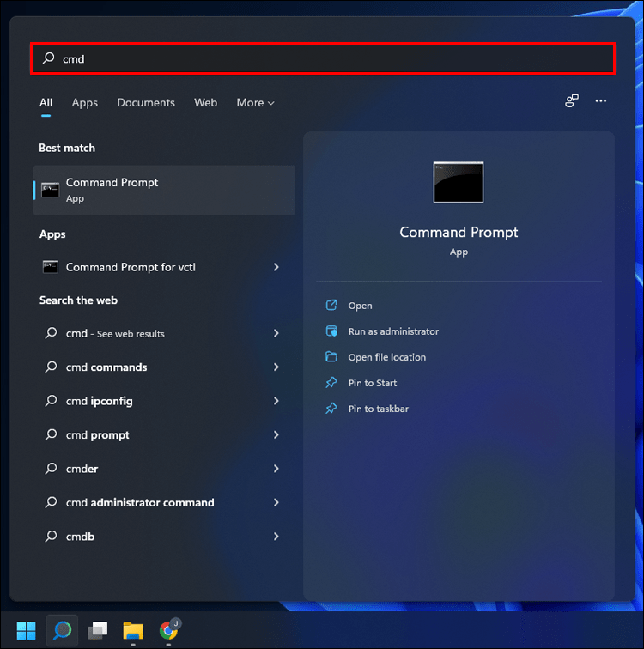Expand cmd administrator command chevron
Screen dimensions: 644x649
(x=276, y=502)
